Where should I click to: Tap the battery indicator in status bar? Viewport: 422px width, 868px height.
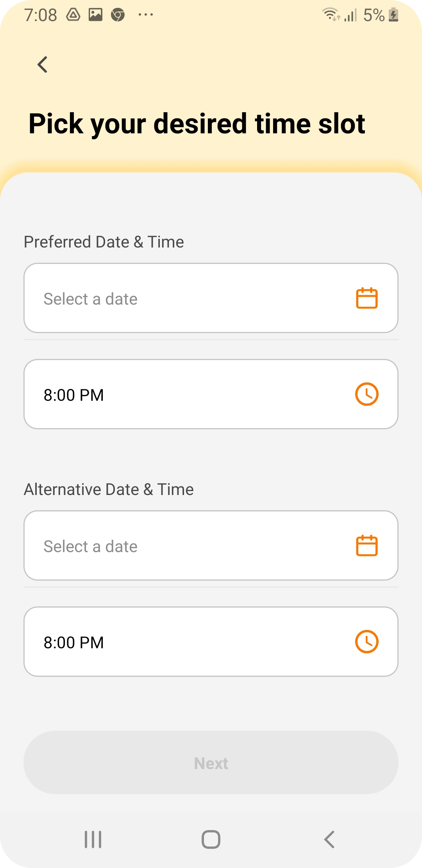pos(394,15)
